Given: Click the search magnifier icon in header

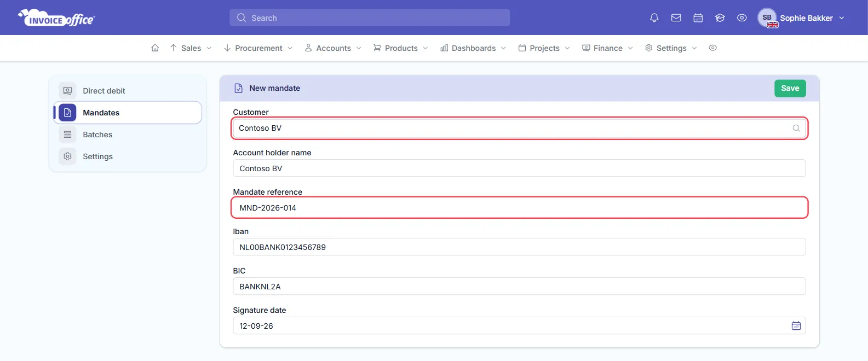Looking at the screenshot, I should tap(241, 18).
